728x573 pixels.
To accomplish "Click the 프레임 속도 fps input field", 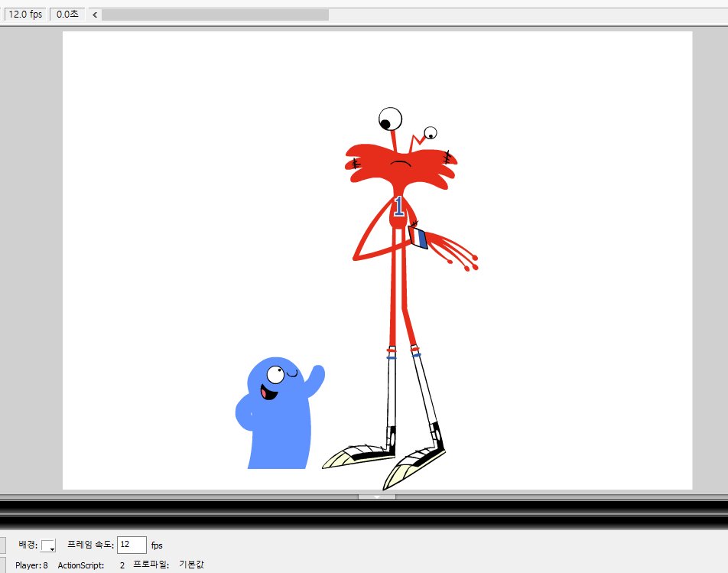I will pos(132,545).
